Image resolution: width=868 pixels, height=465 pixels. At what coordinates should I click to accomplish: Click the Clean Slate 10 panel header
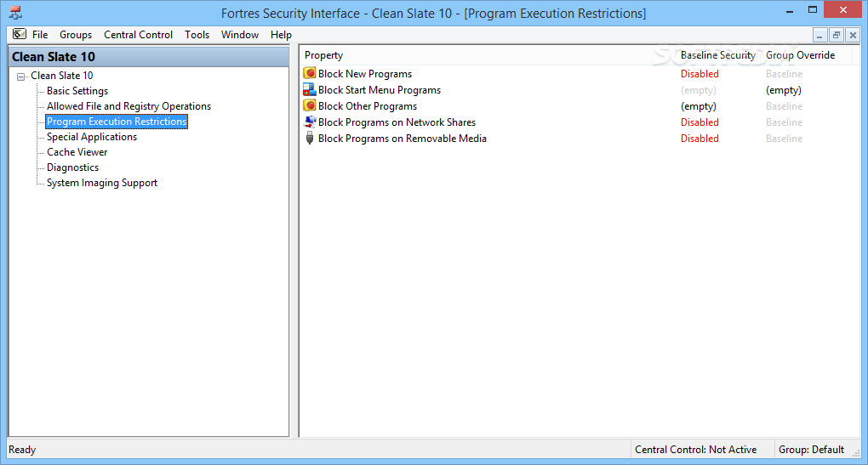point(149,57)
